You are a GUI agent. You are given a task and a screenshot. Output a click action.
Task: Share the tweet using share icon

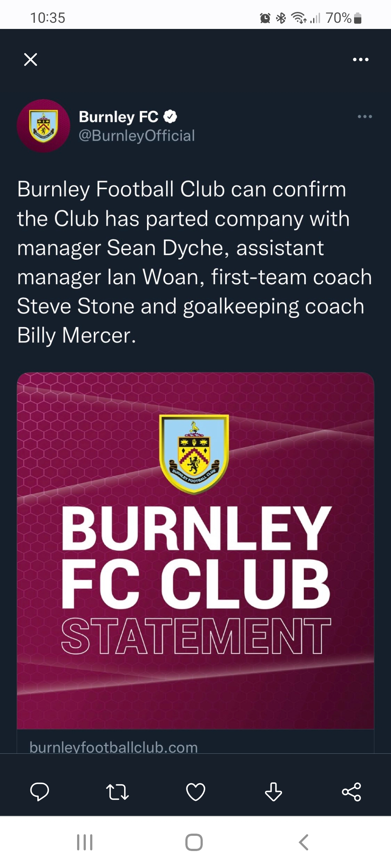tap(352, 792)
